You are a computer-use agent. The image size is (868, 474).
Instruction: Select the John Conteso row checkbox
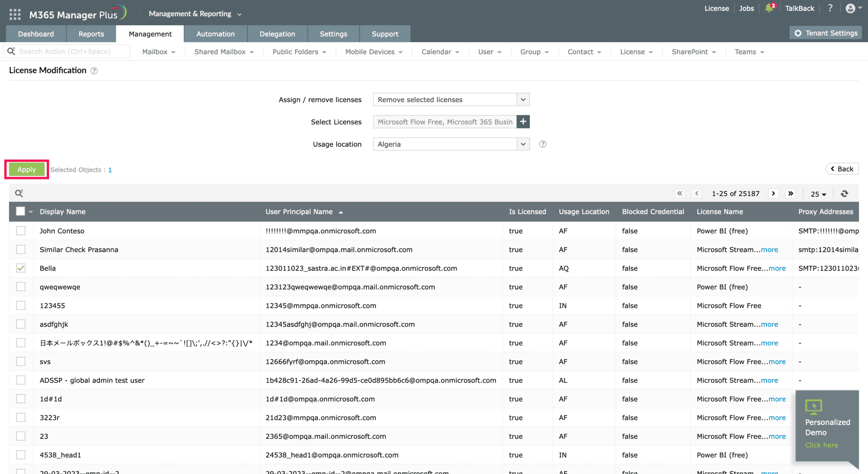[x=21, y=231]
